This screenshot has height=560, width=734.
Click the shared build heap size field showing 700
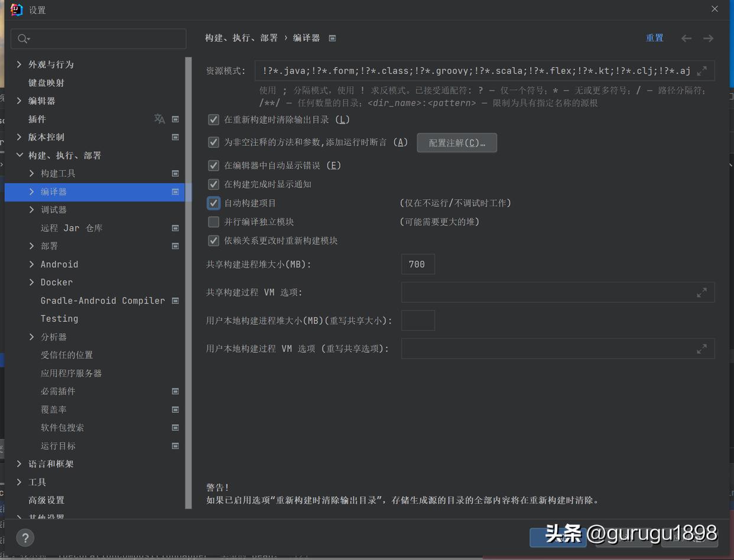[418, 264]
